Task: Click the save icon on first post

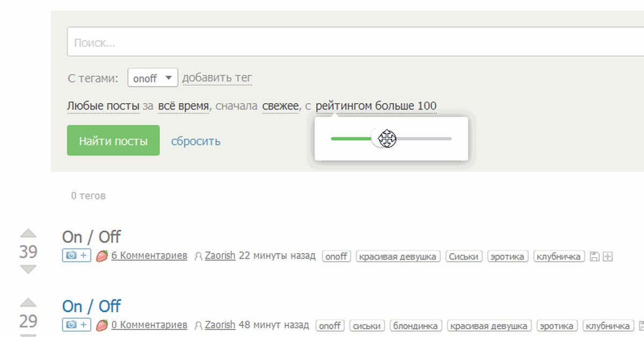Action: pyautogui.click(x=594, y=257)
